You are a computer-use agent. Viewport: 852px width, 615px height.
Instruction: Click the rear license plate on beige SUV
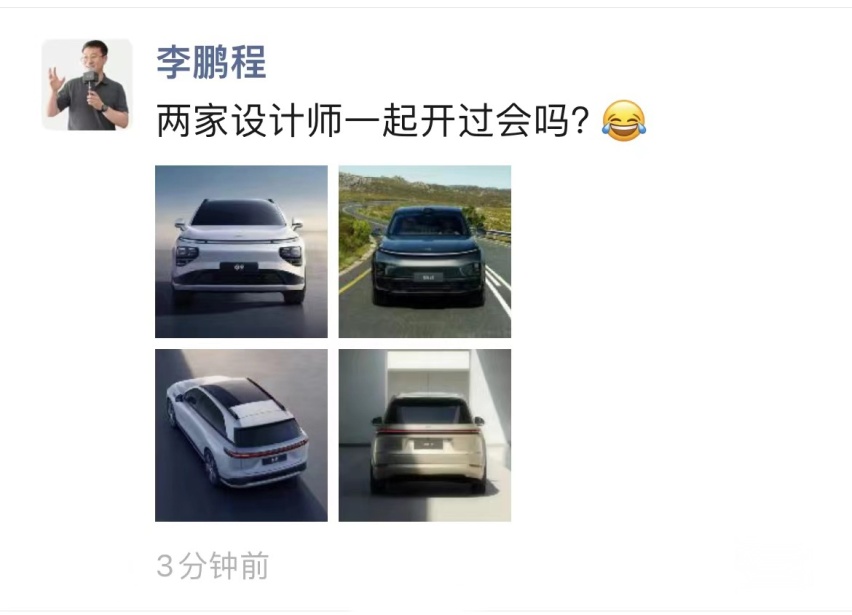point(428,444)
